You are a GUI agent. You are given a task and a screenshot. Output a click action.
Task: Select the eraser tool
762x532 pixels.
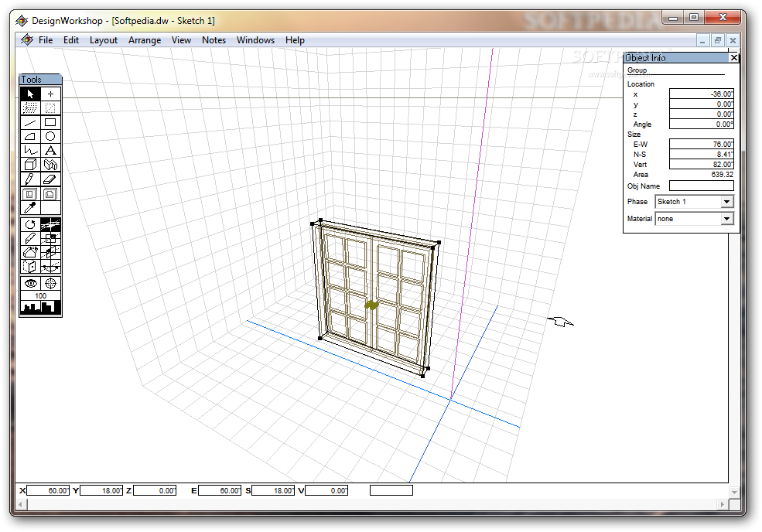(x=50, y=179)
